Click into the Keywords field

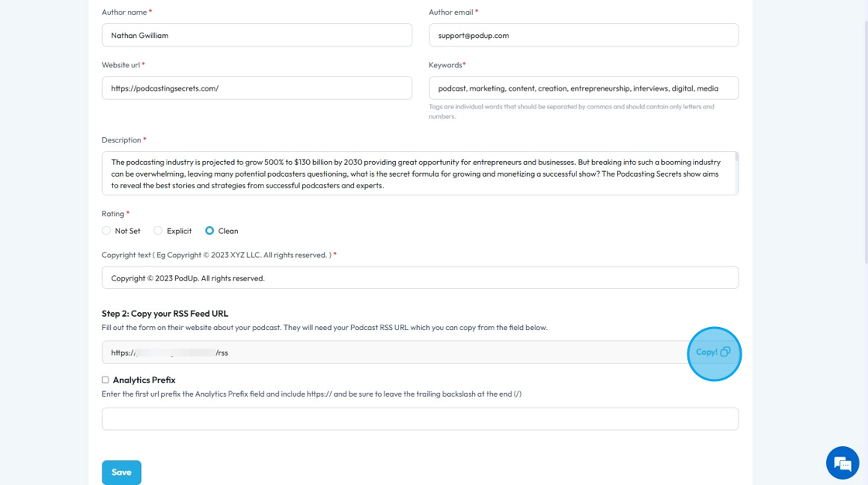583,88
